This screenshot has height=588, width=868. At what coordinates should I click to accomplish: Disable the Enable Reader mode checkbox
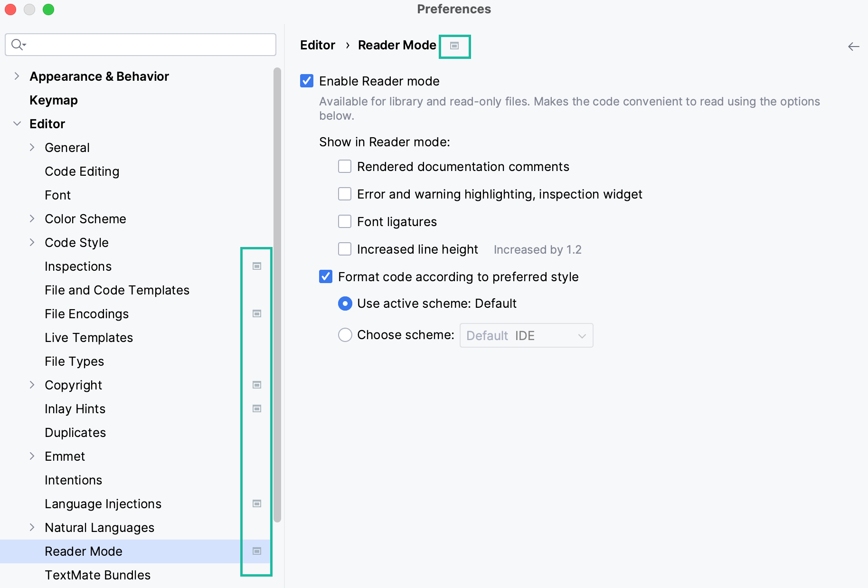[306, 81]
